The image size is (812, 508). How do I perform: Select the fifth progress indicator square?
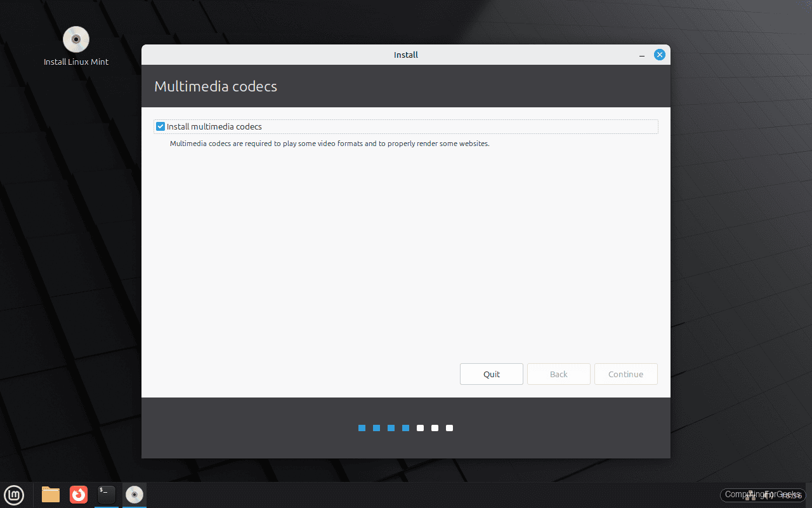420,428
